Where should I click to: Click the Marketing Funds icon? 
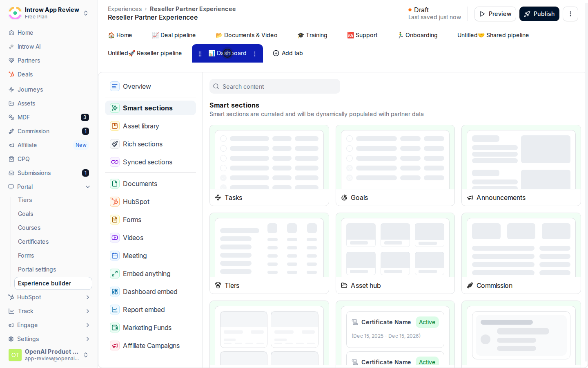(x=115, y=328)
